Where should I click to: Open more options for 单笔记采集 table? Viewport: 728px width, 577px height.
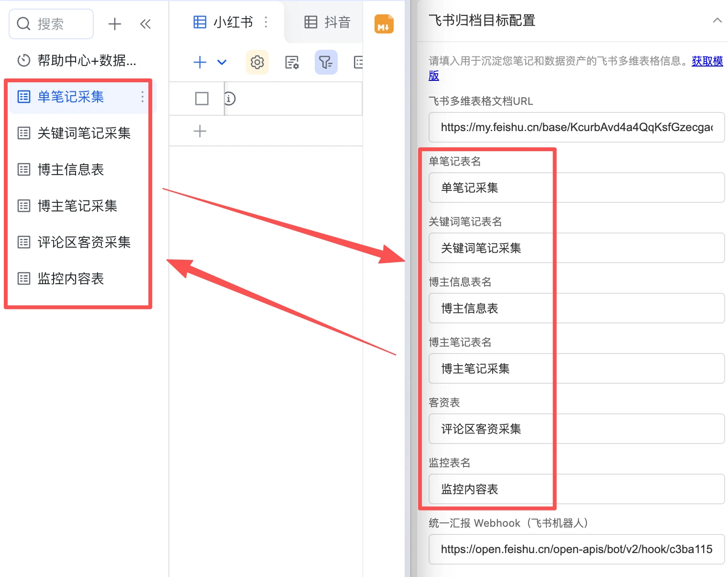142,97
